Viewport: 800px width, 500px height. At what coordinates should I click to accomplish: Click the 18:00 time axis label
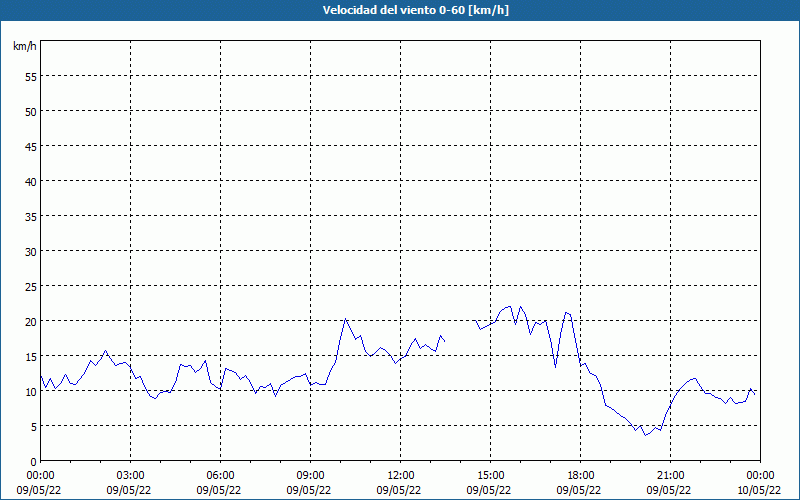[581, 476]
